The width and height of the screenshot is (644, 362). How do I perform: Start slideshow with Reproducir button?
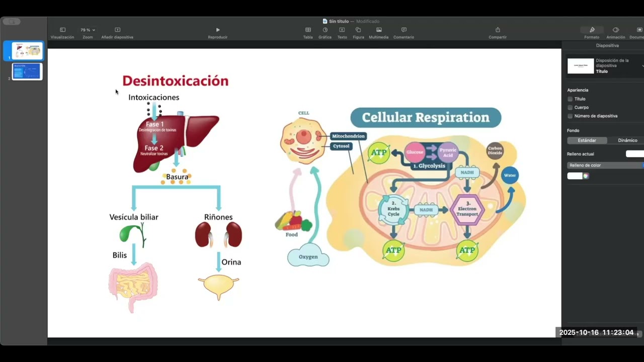[218, 30]
